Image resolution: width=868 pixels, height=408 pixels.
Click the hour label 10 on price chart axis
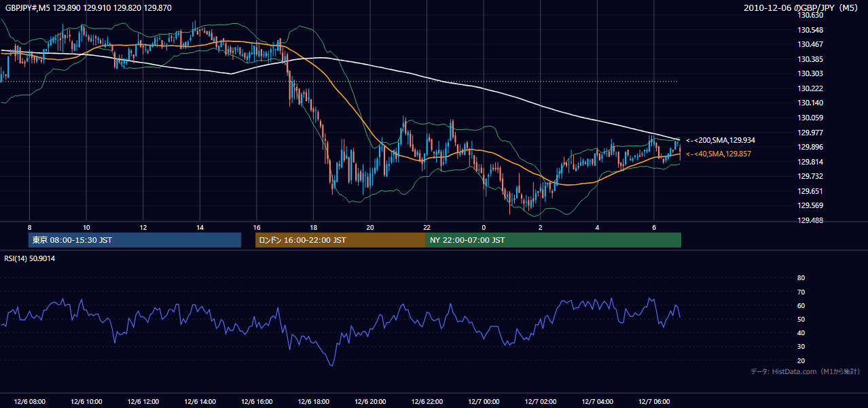(86, 227)
